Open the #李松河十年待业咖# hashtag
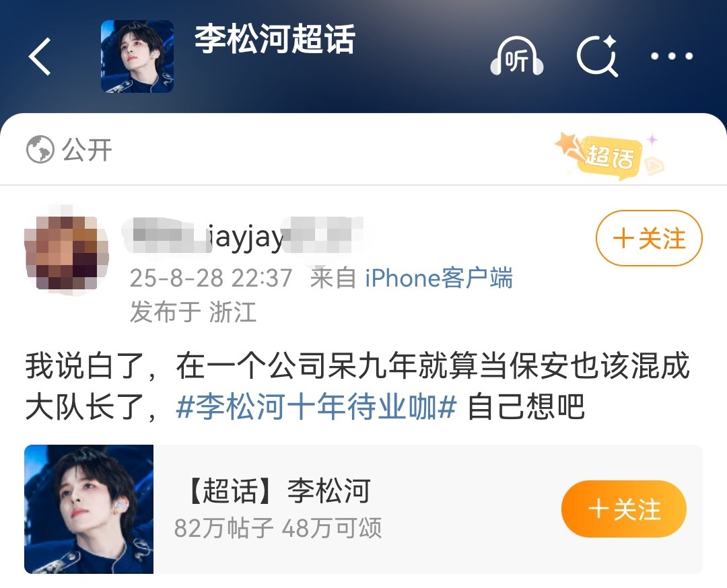The width and height of the screenshot is (727, 588). point(316,407)
